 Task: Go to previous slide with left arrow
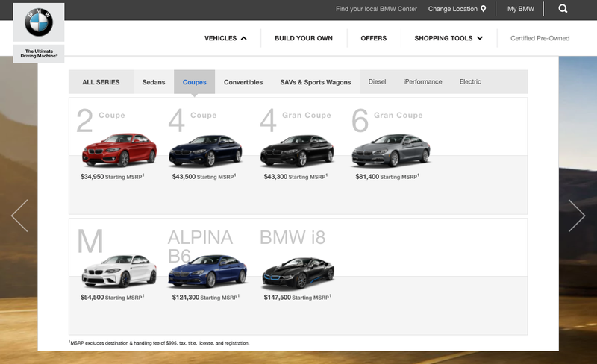(19, 216)
